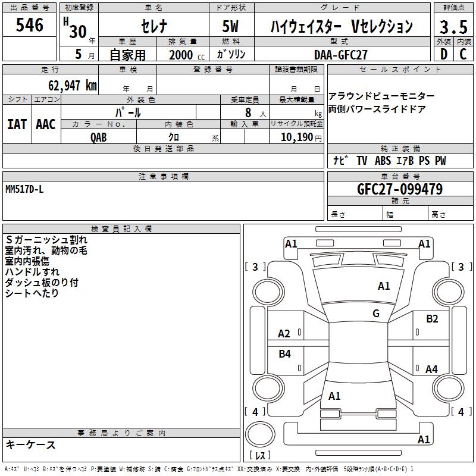476x476 pixels.
Task: Select the color code QAB field
Action: [x=99, y=137]
